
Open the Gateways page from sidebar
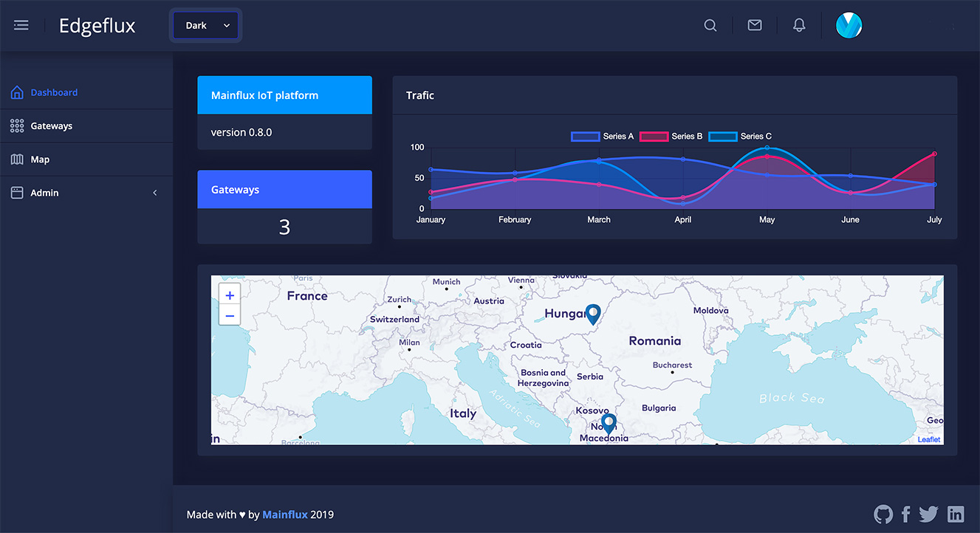pyautogui.click(x=52, y=125)
